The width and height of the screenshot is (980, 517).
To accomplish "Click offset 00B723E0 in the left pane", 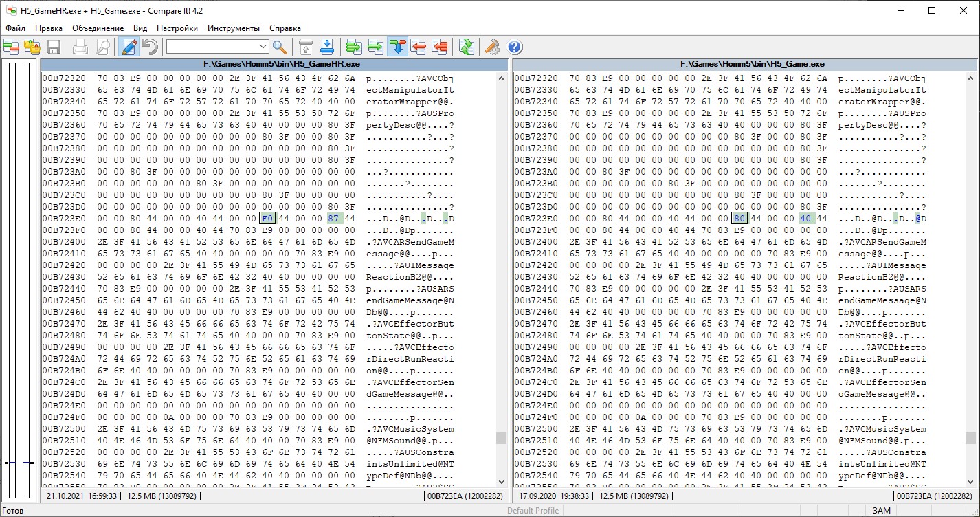I will [x=65, y=219].
